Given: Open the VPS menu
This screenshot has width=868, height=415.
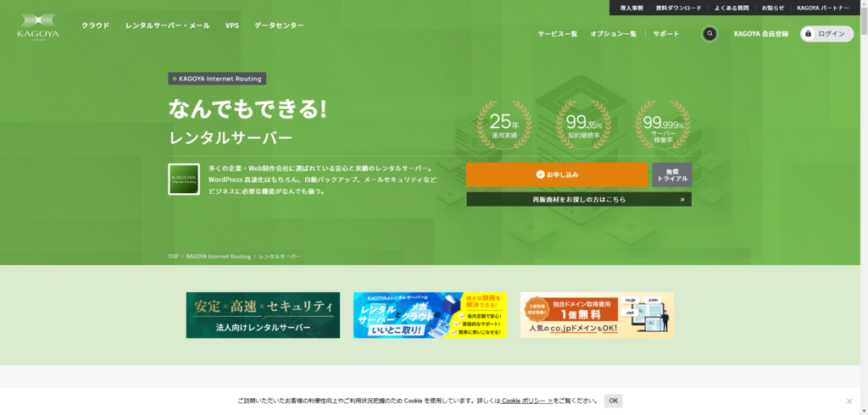Looking at the screenshot, I should (232, 25).
